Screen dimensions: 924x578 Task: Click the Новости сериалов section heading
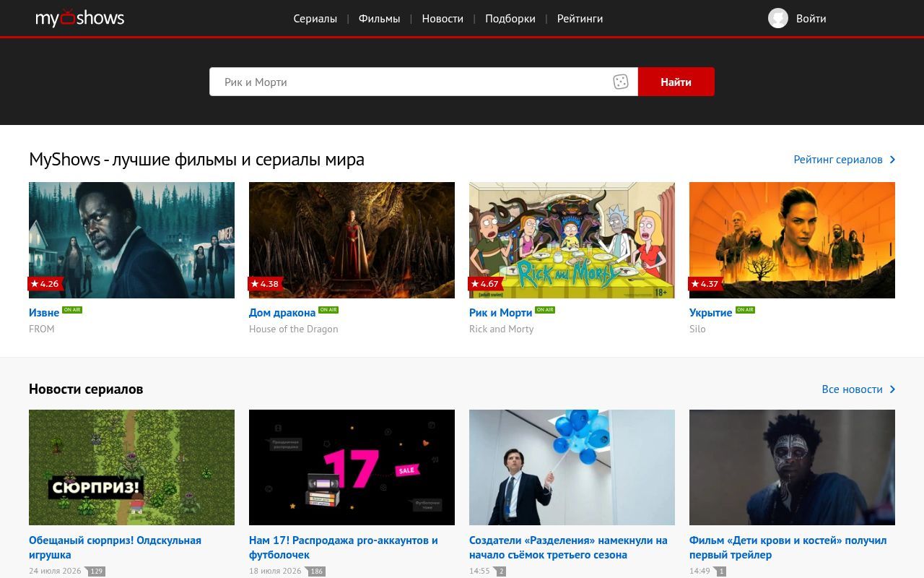point(86,389)
